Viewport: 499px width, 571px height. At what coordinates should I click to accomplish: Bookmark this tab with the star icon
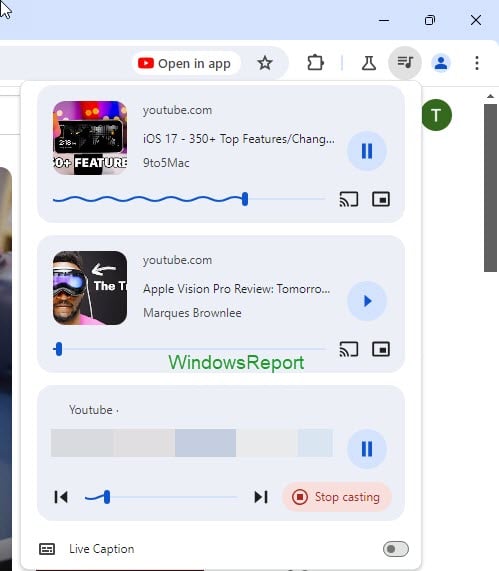coord(265,63)
